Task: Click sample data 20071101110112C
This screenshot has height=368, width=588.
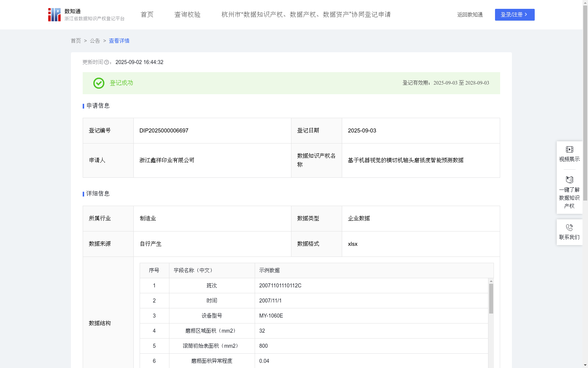Action: [280, 286]
